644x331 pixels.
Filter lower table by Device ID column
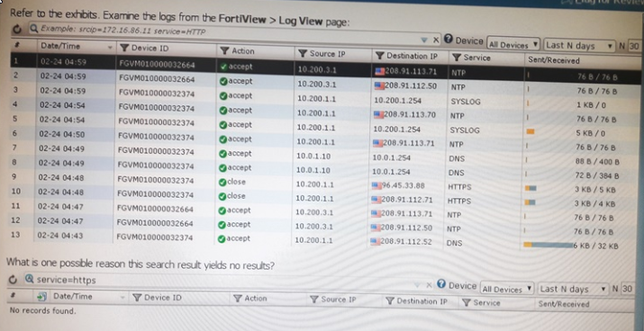coord(137,298)
